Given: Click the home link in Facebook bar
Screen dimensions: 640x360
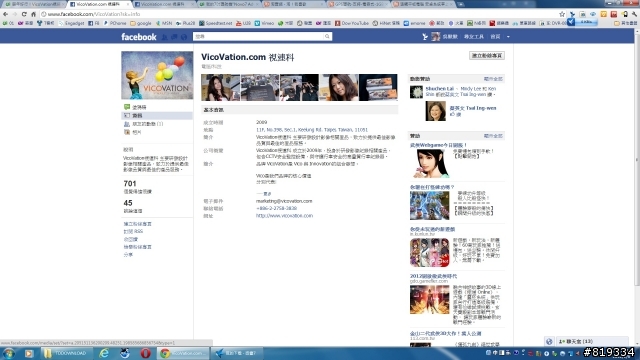Looking at the screenshot, I should coord(495,37).
